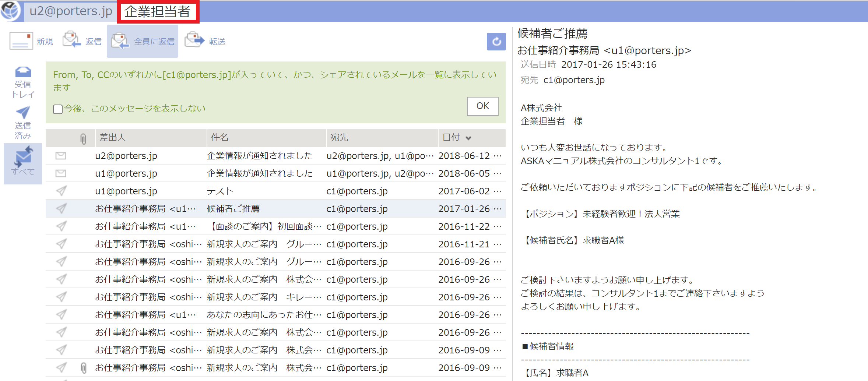Check 今後、このメッセージを表示しない
This screenshot has height=381, width=868.
pos(57,109)
